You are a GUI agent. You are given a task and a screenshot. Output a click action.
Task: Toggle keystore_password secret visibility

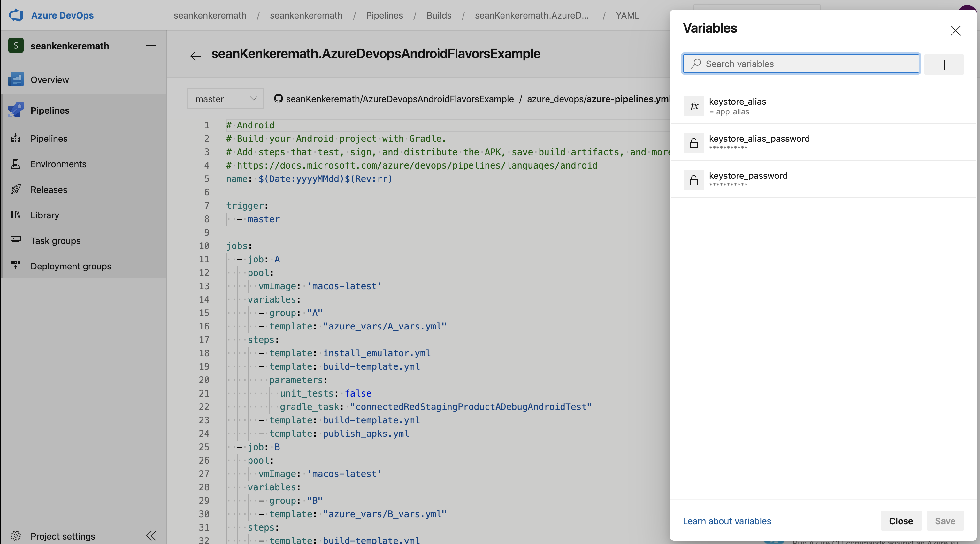pyautogui.click(x=694, y=179)
